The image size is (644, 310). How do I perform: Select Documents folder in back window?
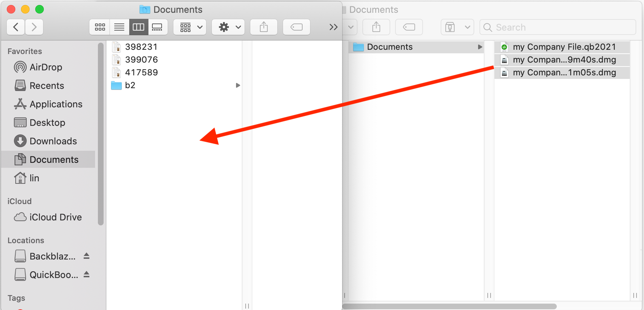(416, 47)
